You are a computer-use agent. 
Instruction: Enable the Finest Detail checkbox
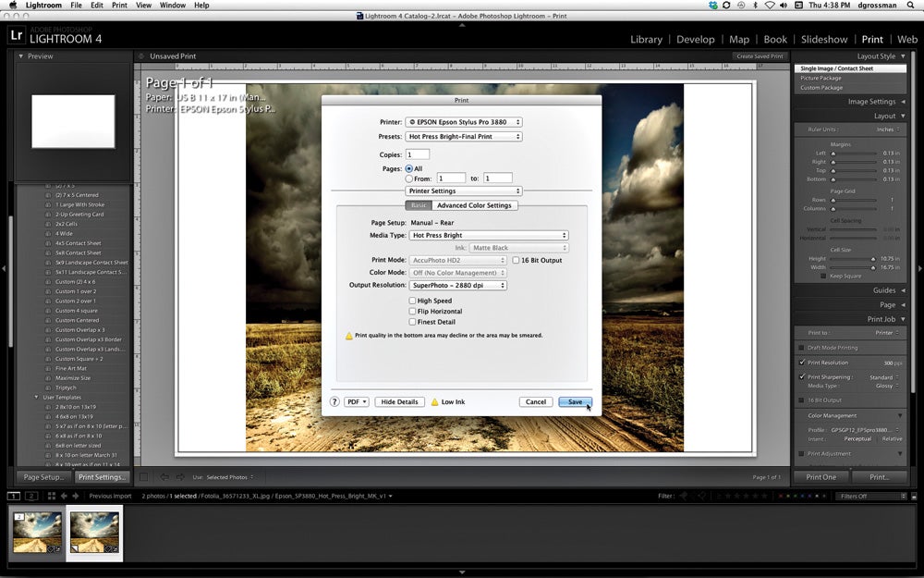pyautogui.click(x=412, y=322)
